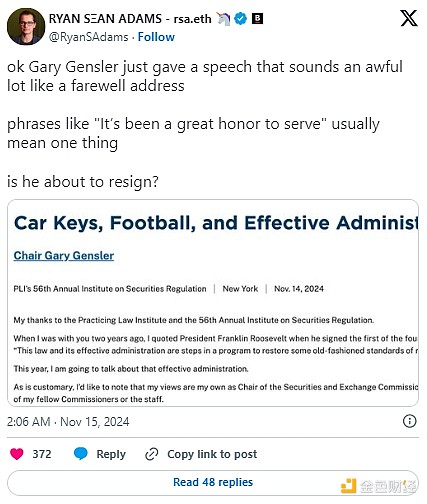Click the unicorn emoji beside rsa.eth
This screenshot has height=504, width=427.
(x=223, y=19)
